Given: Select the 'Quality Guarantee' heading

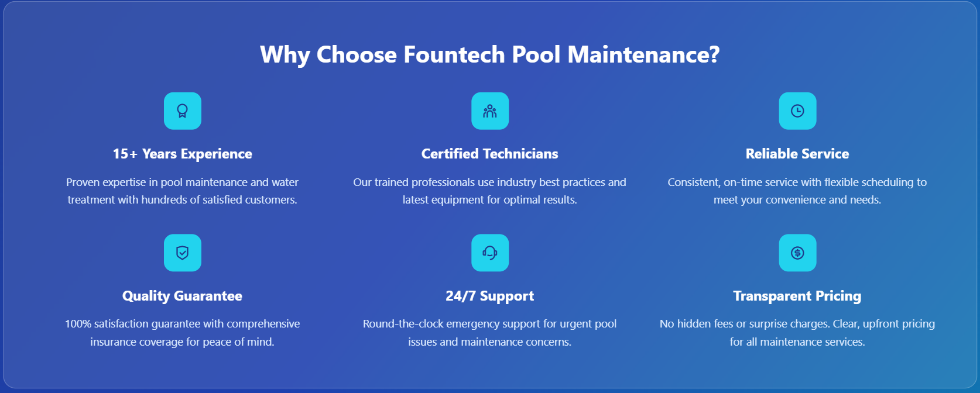Looking at the screenshot, I should point(183,296).
